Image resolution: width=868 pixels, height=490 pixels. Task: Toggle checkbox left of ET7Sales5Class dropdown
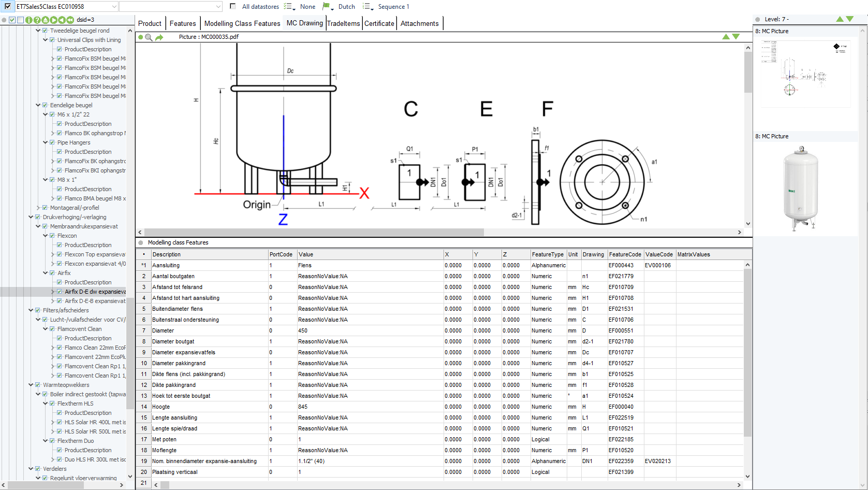[x=8, y=6]
